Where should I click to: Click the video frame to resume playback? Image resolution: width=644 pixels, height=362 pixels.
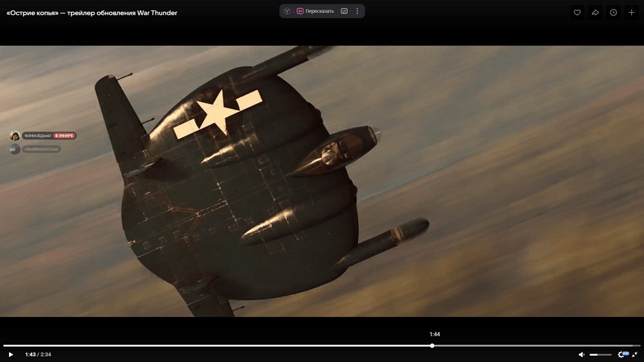coord(322,193)
